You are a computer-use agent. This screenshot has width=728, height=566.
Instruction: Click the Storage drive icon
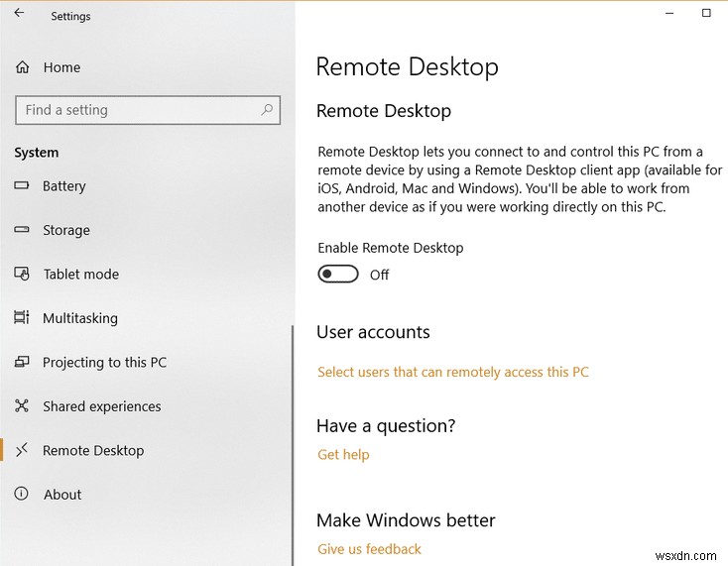[x=22, y=230]
